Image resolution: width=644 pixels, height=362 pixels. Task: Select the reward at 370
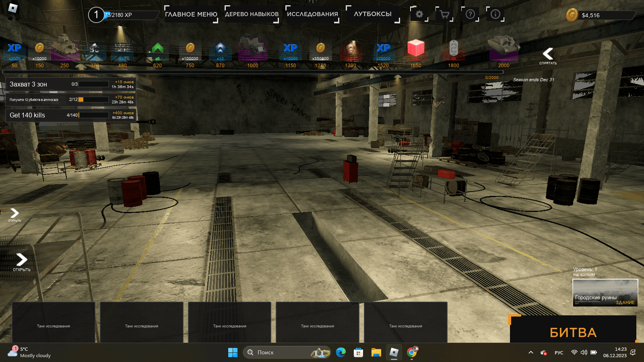coord(95,51)
